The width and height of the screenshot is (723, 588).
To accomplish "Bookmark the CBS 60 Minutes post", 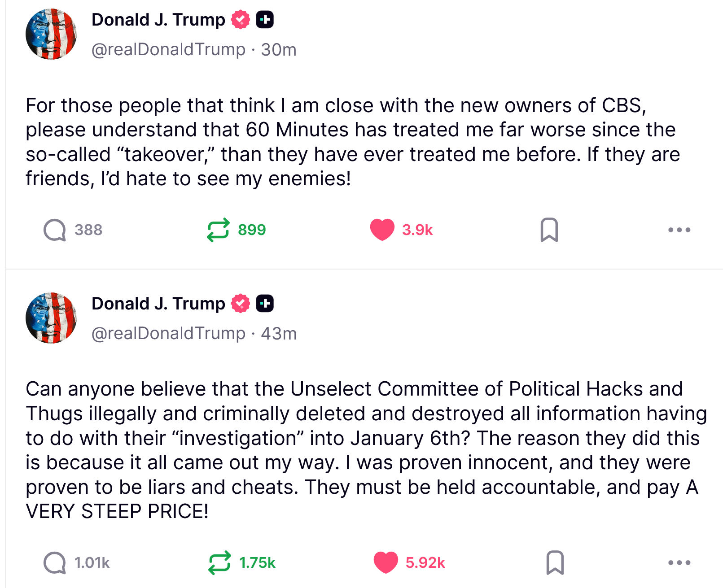I will (x=549, y=230).
